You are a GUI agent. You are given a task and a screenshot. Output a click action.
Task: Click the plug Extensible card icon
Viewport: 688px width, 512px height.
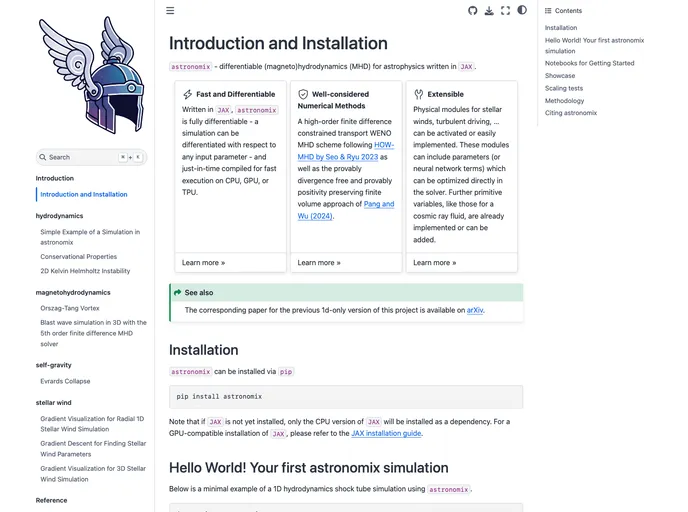tap(419, 94)
